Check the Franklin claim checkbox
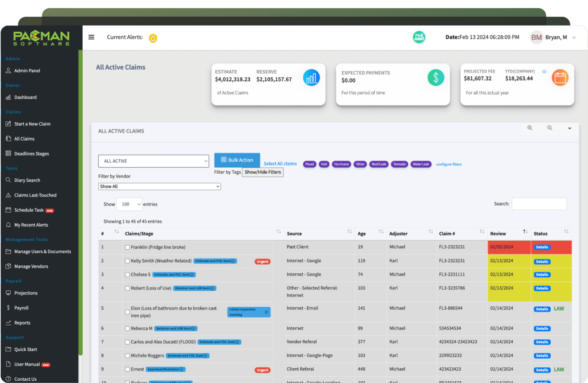The image size is (588, 383). 127,247
